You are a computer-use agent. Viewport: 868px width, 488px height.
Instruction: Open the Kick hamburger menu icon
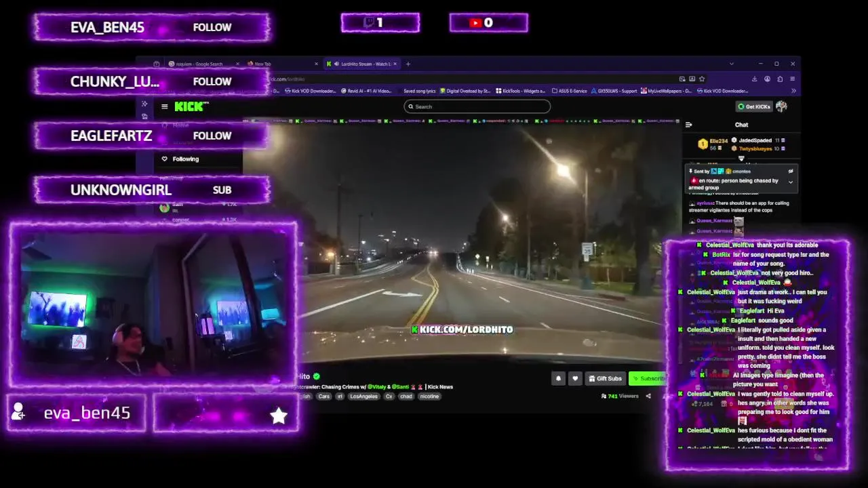(x=164, y=106)
